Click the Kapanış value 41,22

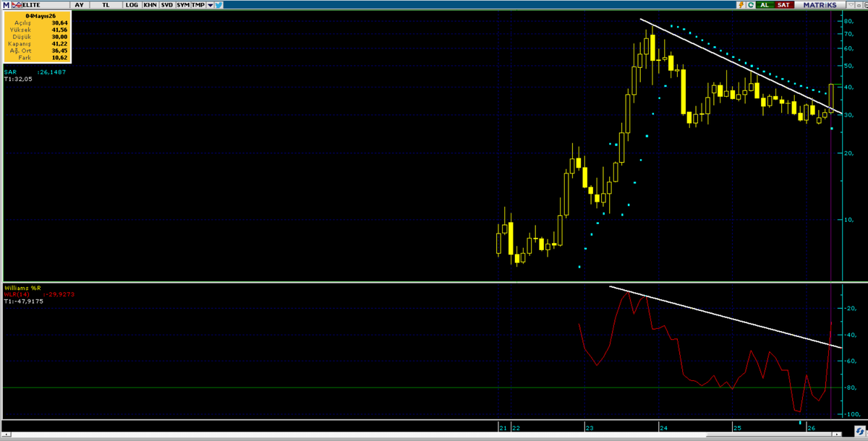coord(59,43)
